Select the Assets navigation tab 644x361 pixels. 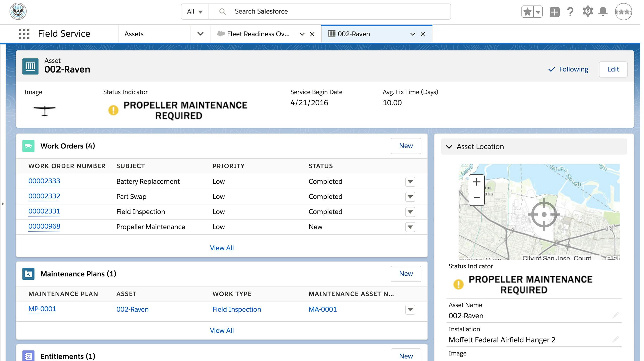pos(154,34)
